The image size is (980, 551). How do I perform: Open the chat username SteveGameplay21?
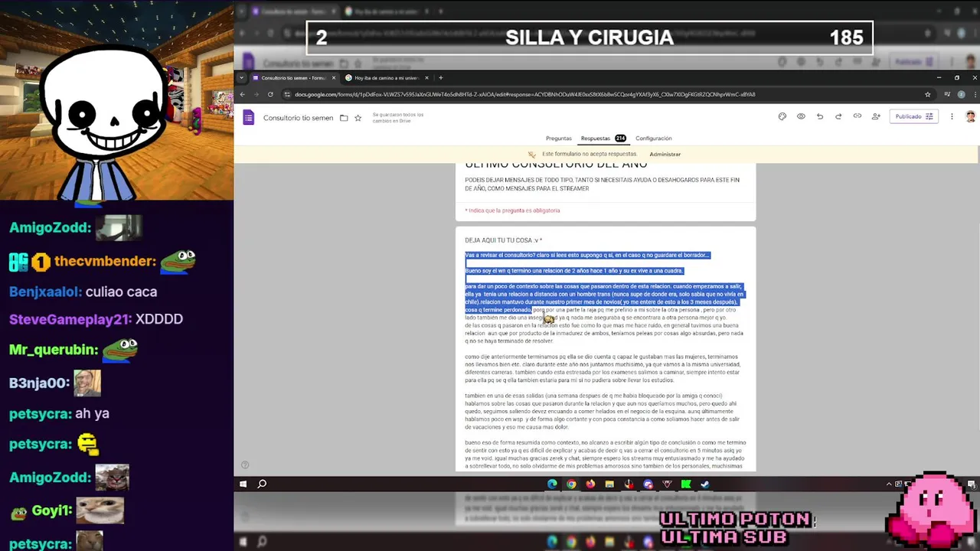pyautogui.click(x=70, y=319)
